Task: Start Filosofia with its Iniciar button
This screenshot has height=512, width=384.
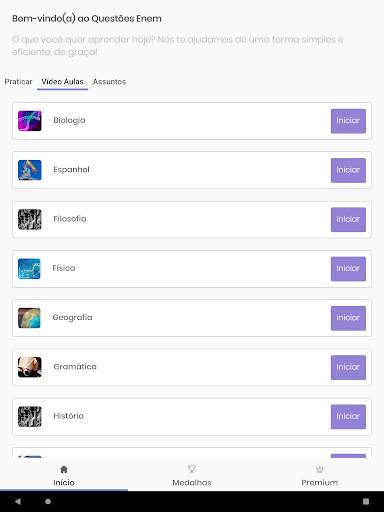Action: coord(348,219)
